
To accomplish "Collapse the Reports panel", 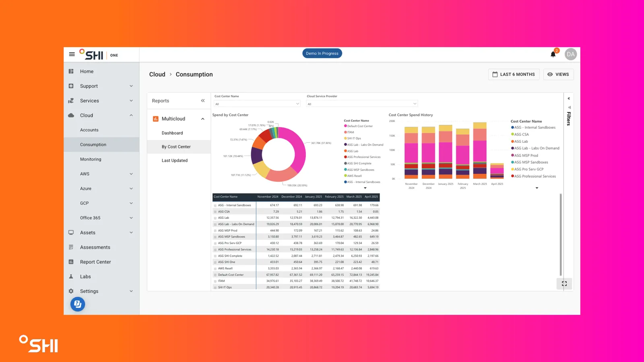I will click(x=203, y=101).
